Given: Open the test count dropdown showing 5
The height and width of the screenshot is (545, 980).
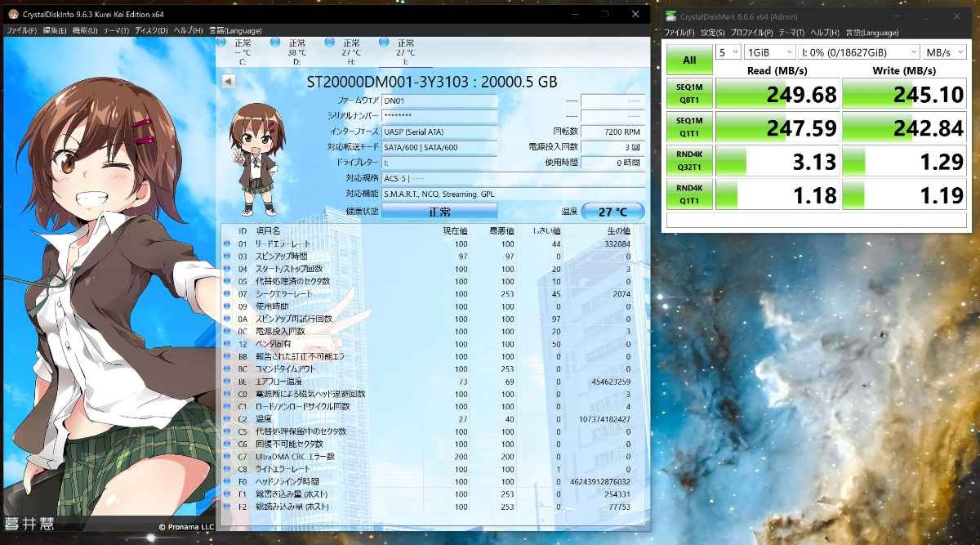Looking at the screenshot, I should 728,52.
